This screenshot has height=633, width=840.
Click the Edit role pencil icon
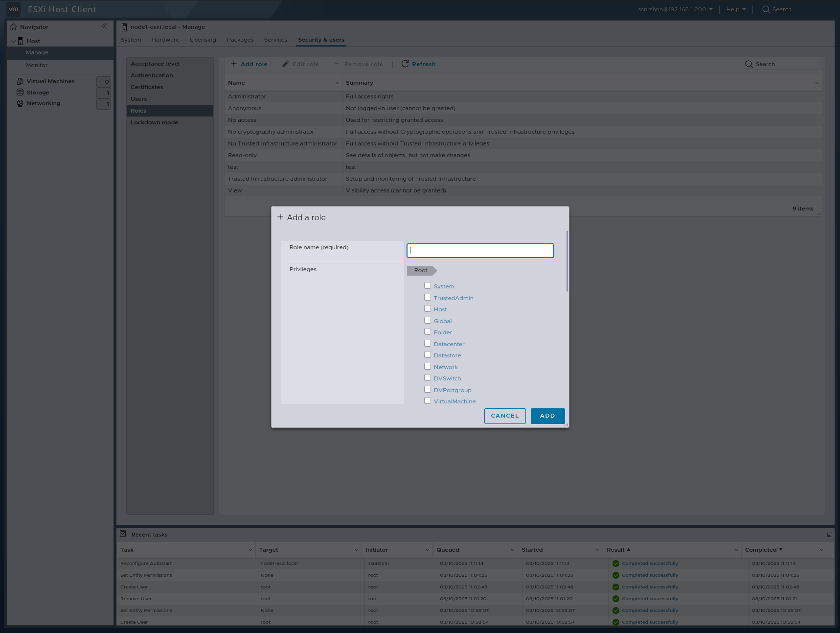(285, 64)
